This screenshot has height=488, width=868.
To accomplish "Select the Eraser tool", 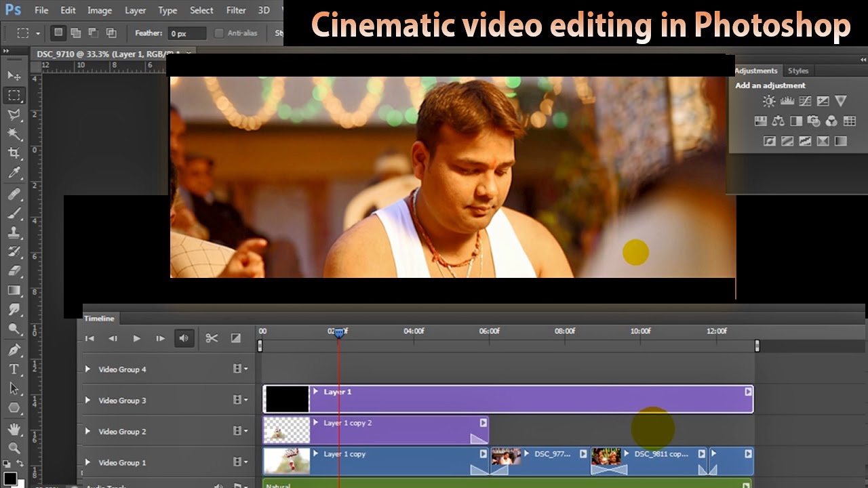I will pyautogui.click(x=14, y=271).
